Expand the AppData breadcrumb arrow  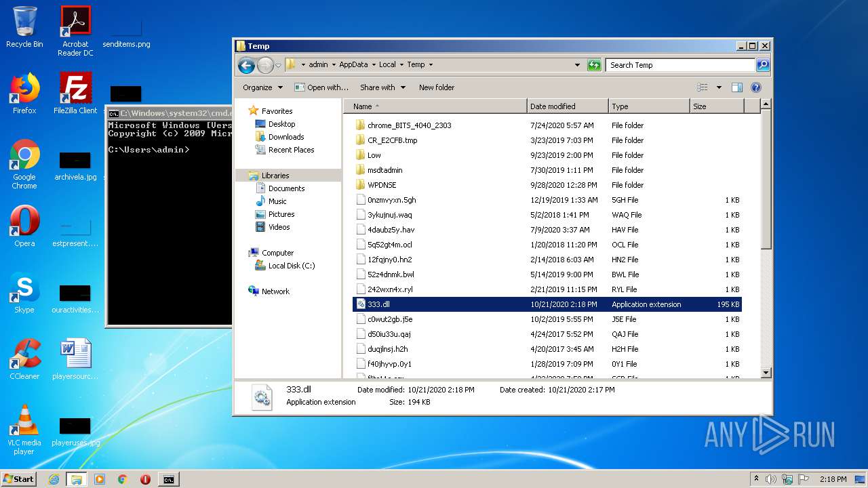372,65
